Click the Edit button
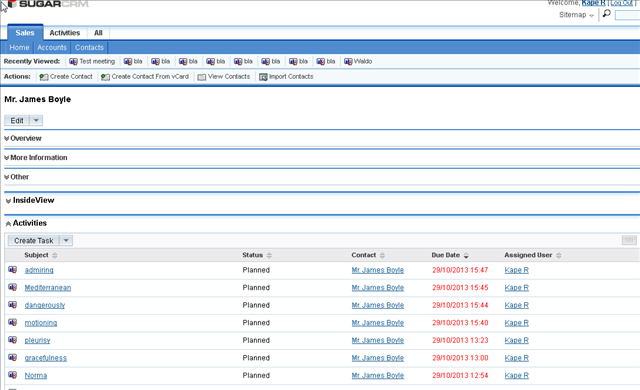640x390 pixels. coord(17,120)
